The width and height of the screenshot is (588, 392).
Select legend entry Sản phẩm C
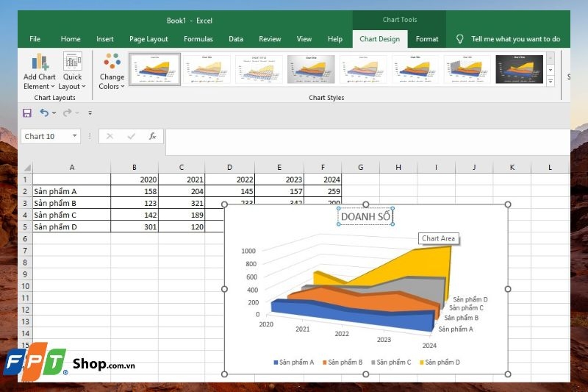391,363
